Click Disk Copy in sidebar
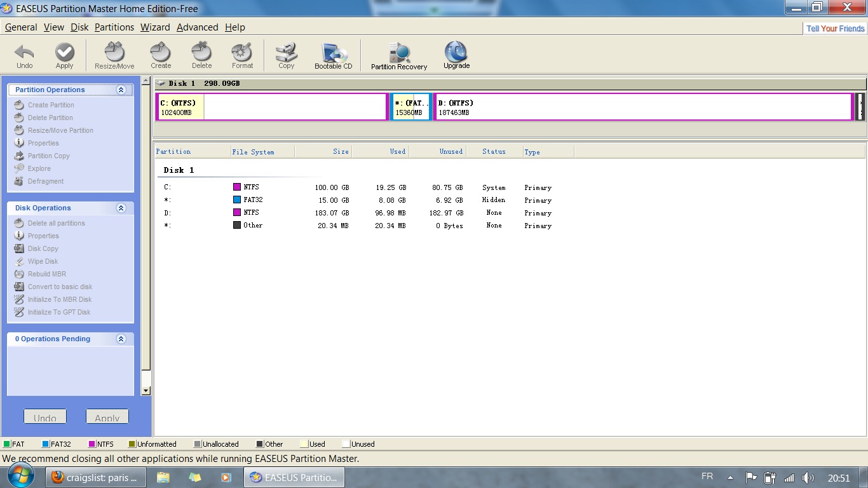 pos(43,248)
